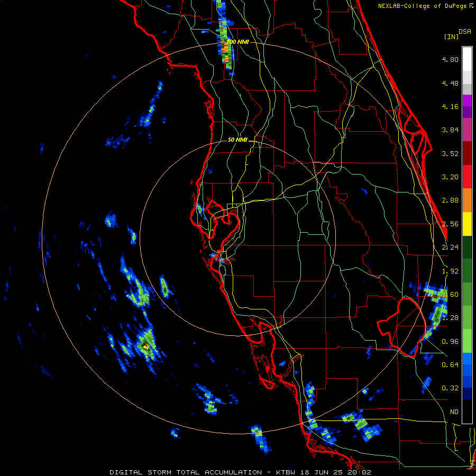Select the 1.92 legend value
The height and width of the screenshot is (476, 476).
coord(450,271)
